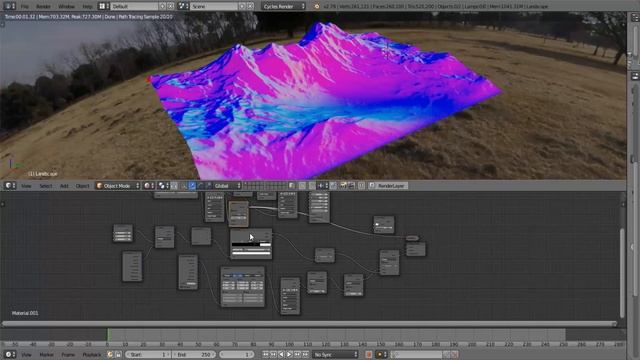This screenshot has width=640, height=360.
Task: Open the timeline View menu
Action: tap(26, 355)
